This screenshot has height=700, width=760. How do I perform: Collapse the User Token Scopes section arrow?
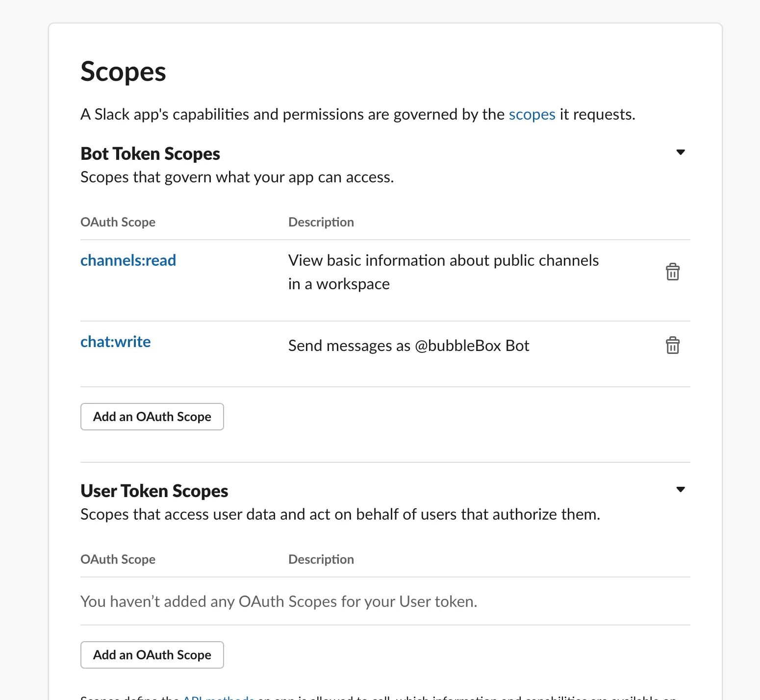pyautogui.click(x=680, y=490)
